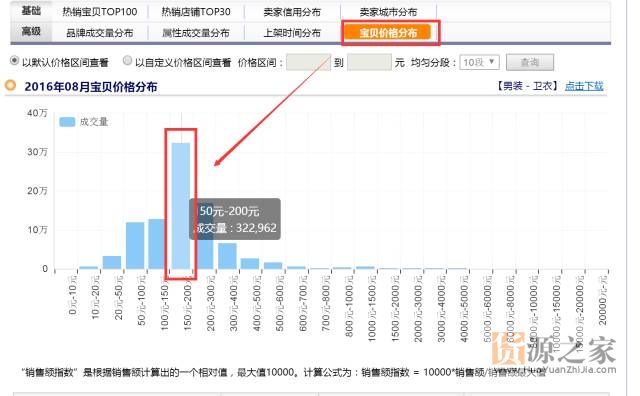Screen dimensions: 640x396
Task: Click the 点击下载 link
Action: 584,86
